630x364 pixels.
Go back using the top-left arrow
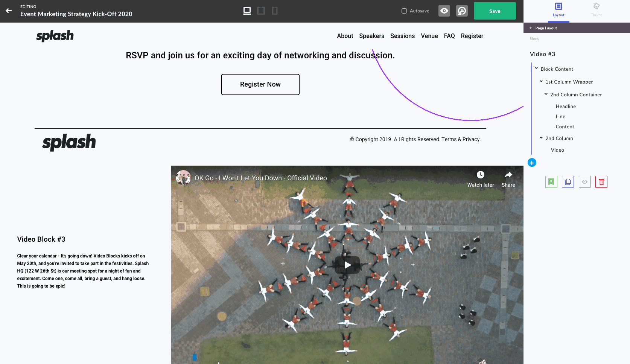tap(9, 11)
